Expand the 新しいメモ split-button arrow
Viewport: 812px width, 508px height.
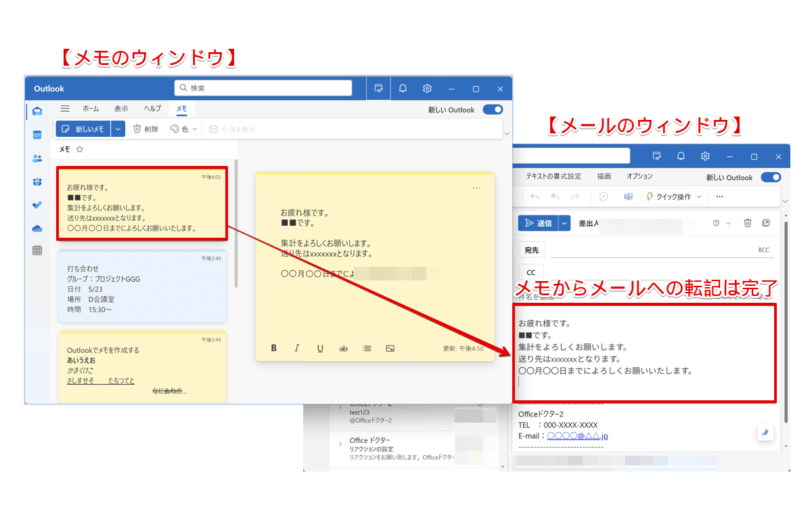point(118,129)
